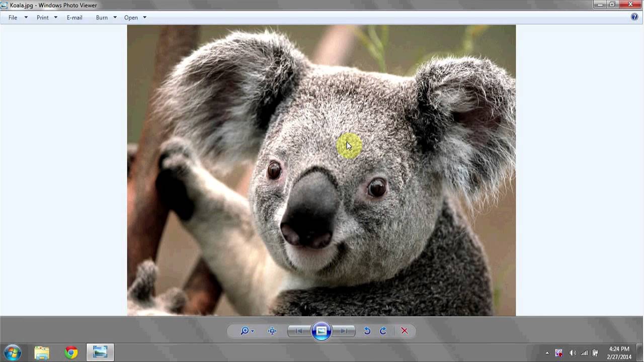Start the slide show
The width and height of the screenshot is (644, 362).
(x=321, y=331)
